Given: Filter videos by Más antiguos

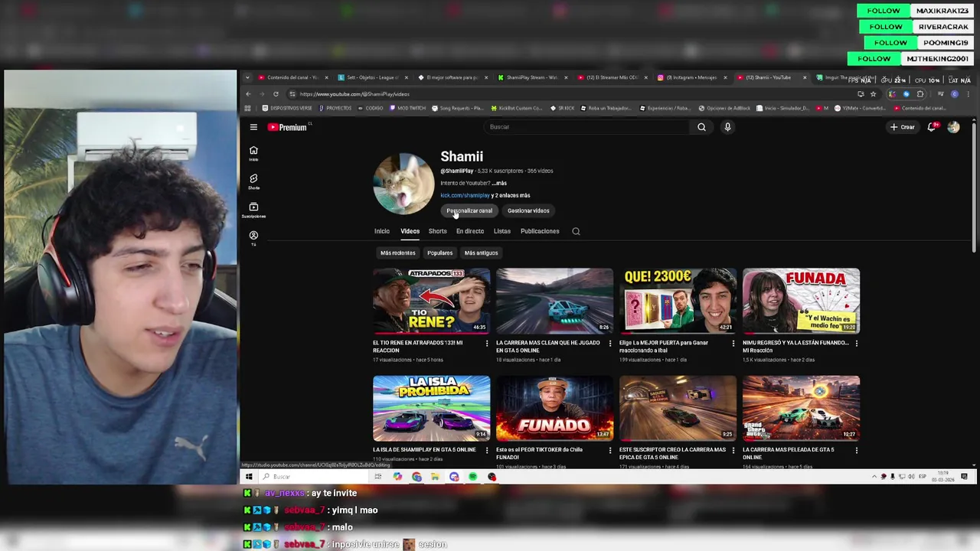Looking at the screenshot, I should [x=481, y=253].
